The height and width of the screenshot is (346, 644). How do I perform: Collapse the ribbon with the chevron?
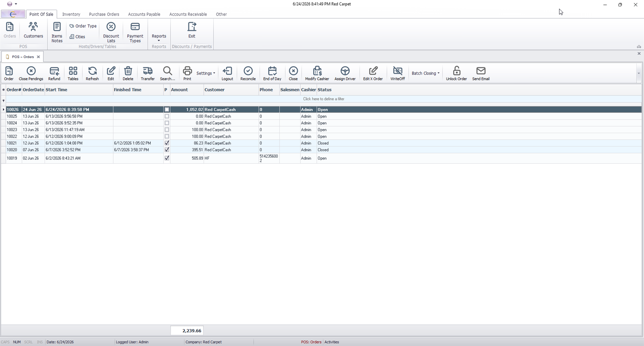pos(639,47)
